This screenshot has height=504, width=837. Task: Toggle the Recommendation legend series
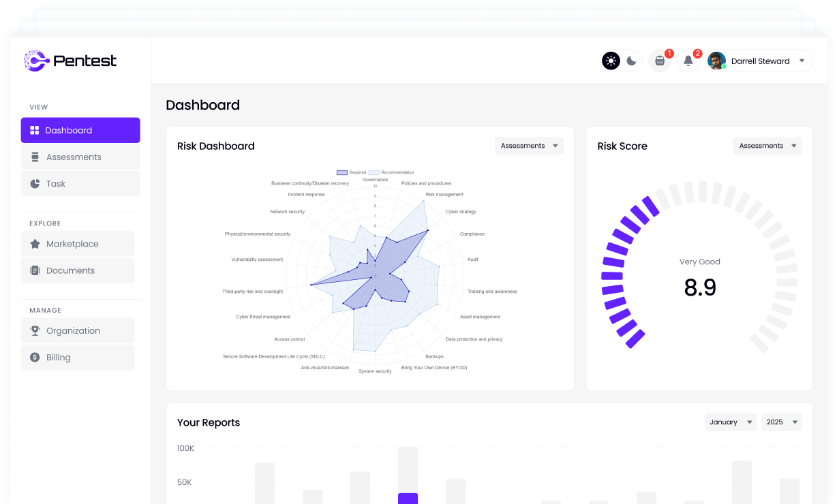point(391,172)
